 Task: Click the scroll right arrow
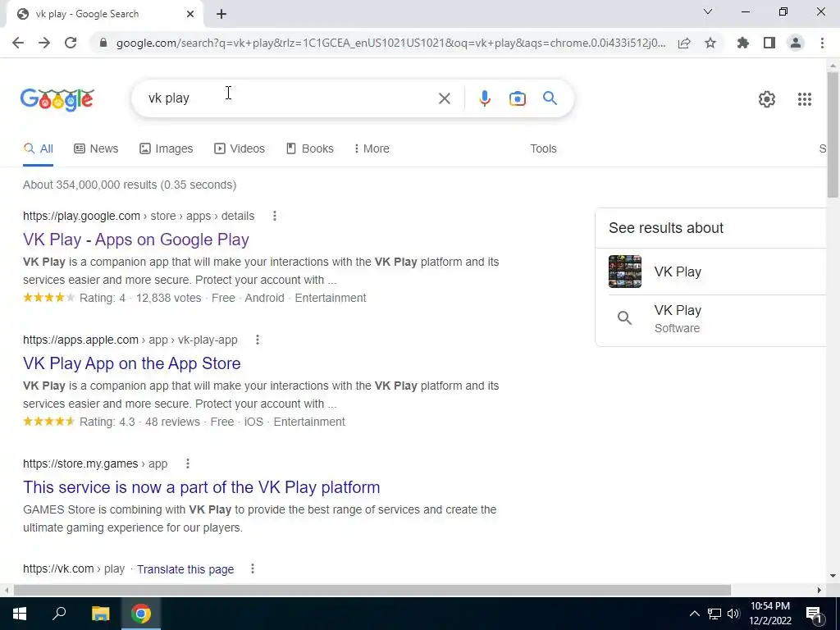819,590
